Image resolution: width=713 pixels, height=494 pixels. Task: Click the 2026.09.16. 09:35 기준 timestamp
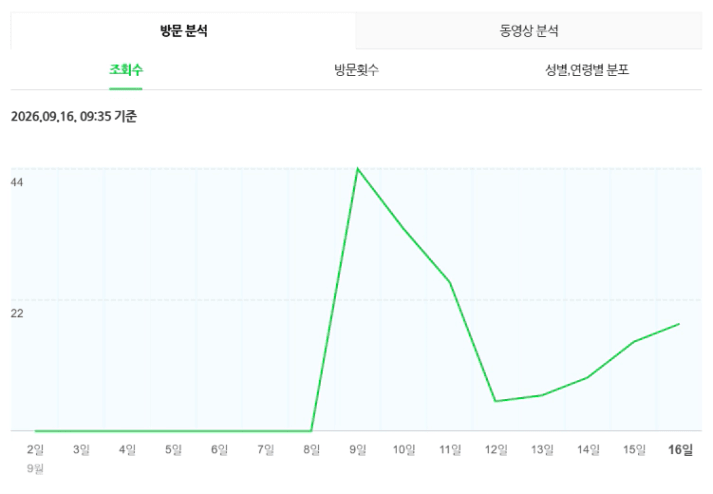(x=74, y=116)
